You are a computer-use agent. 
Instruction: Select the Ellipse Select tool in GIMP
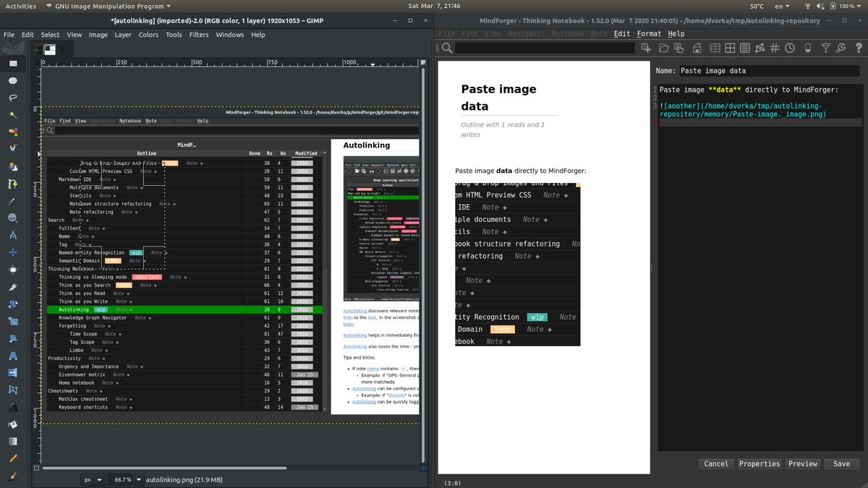[12, 80]
